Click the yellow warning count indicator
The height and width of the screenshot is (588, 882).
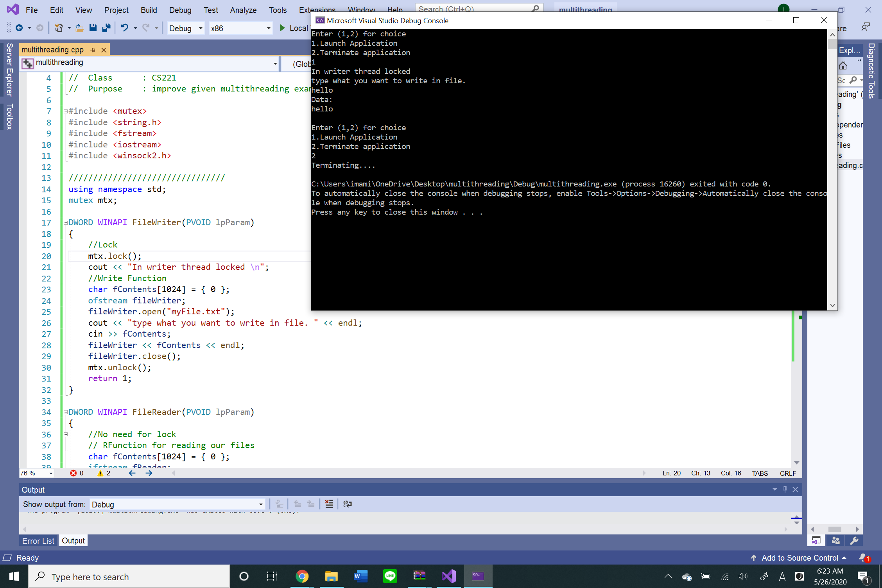[x=104, y=473]
